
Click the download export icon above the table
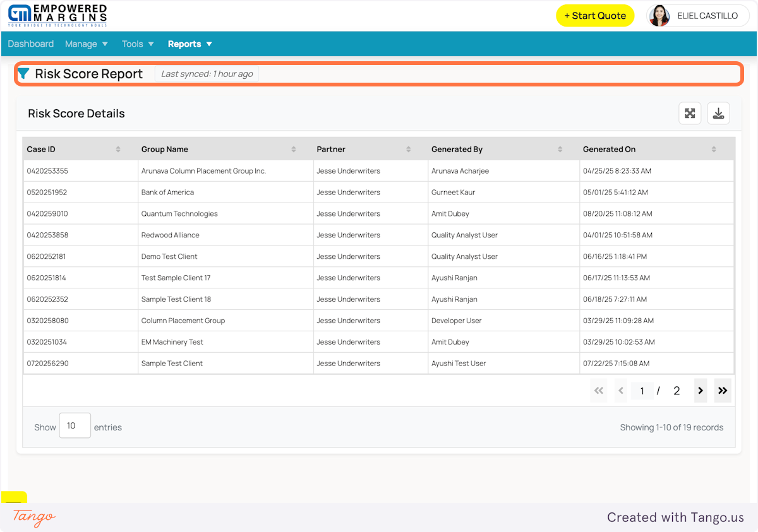point(718,113)
